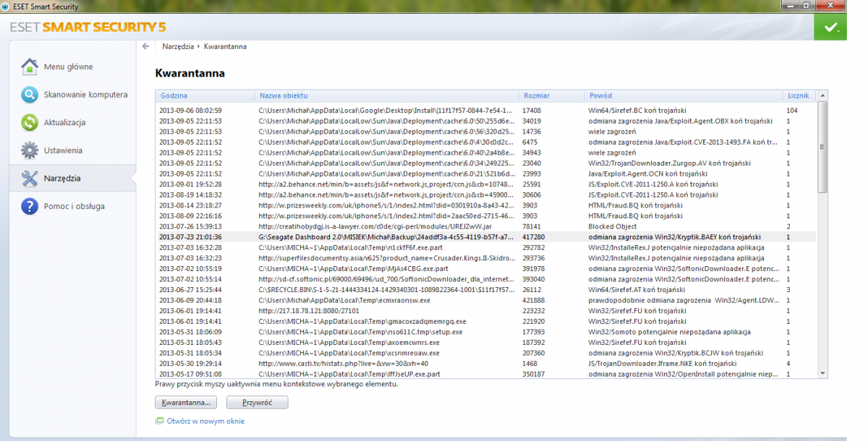Select the nso611C.tmp\setup.exe row

(486, 332)
